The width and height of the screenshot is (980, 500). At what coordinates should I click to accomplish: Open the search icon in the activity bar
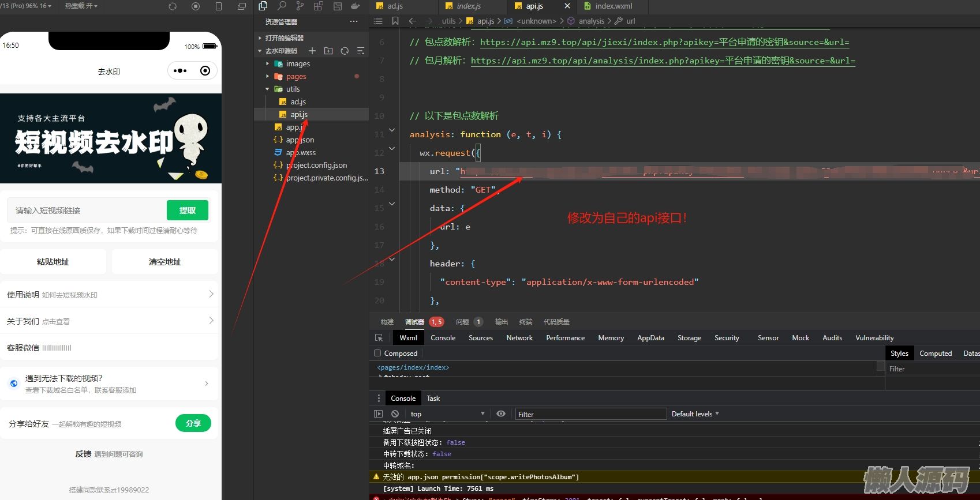[282, 6]
